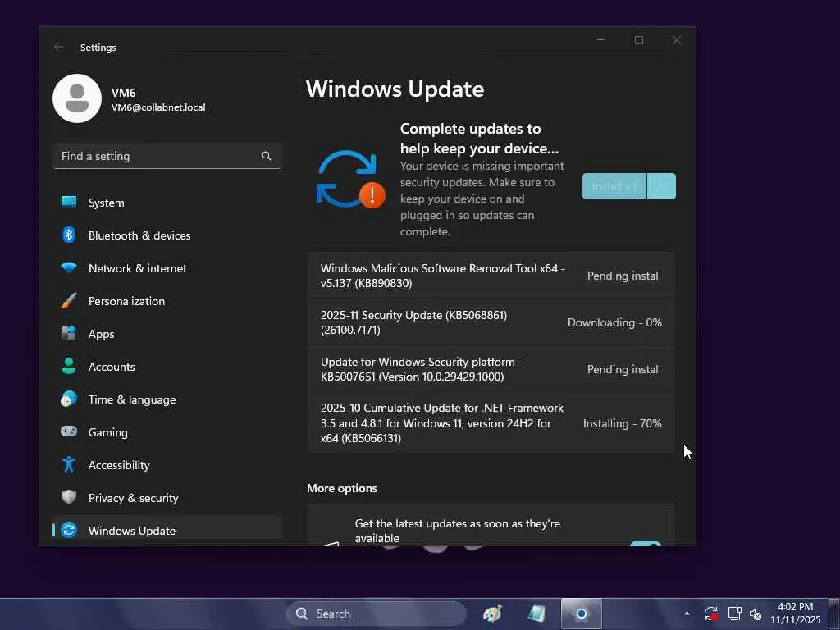Click 2025-11 Security Update KB5068861 row

pyautogui.click(x=491, y=322)
